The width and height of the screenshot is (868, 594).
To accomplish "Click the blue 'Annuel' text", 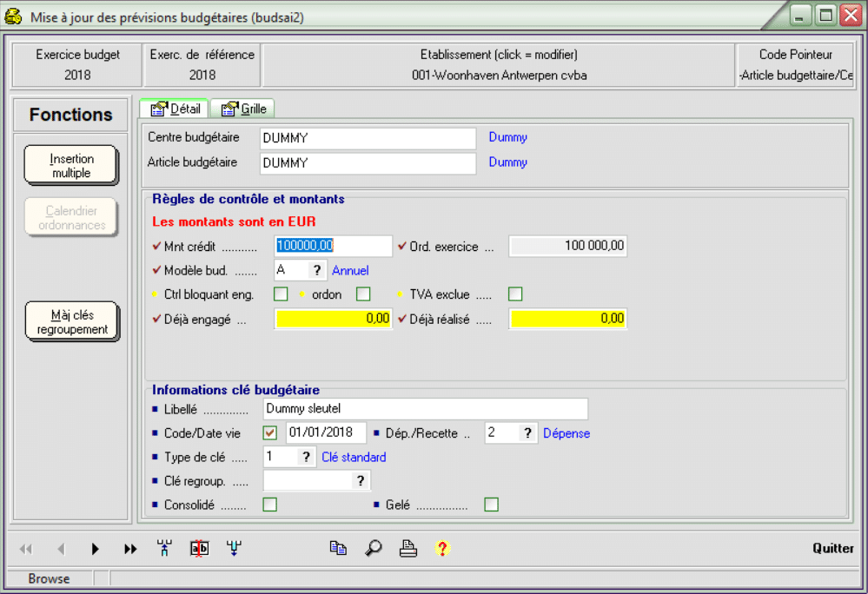I will coord(350,270).
